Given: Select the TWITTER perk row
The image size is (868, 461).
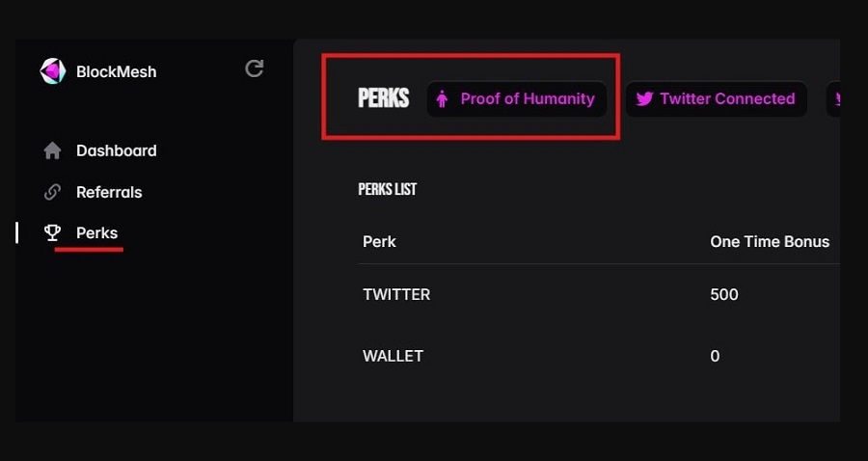Looking at the screenshot, I should (x=599, y=294).
